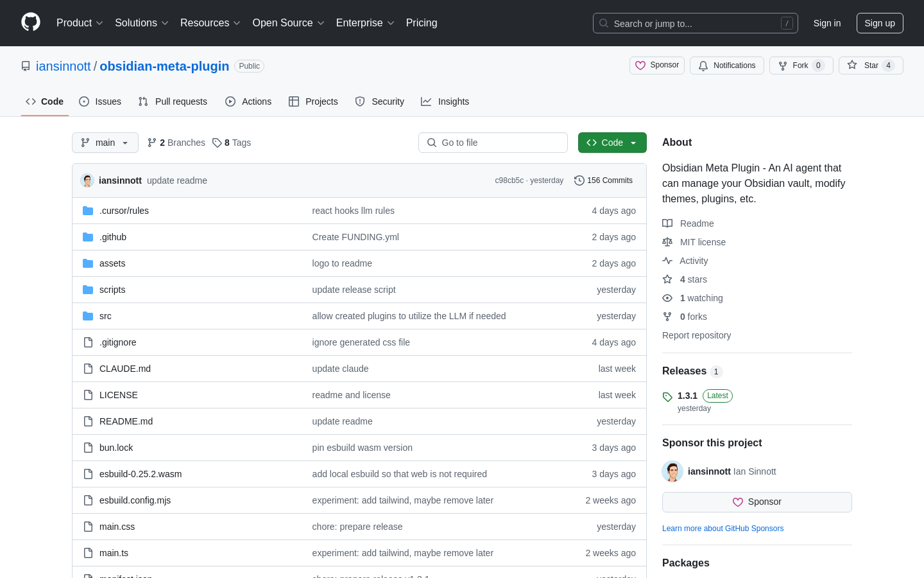The height and width of the screenshot is (578, 924).
Task: Focus the Go to file input
Action: (493, 143)
